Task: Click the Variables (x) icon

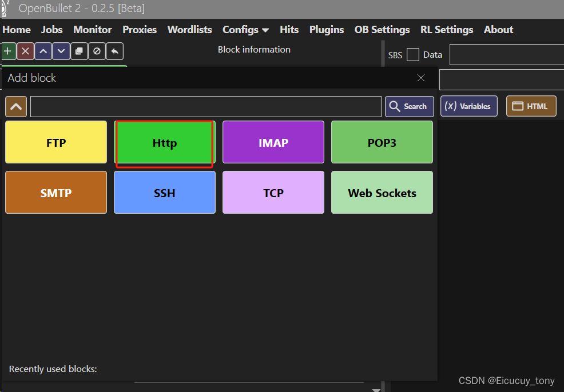Action: [450, 106]
